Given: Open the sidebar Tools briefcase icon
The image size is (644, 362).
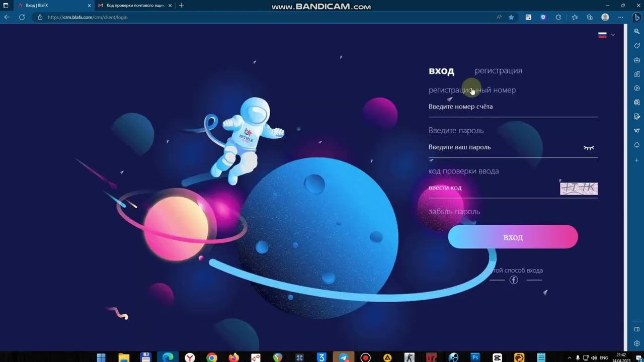Looking at the screenshot, I should pos(636,60).
